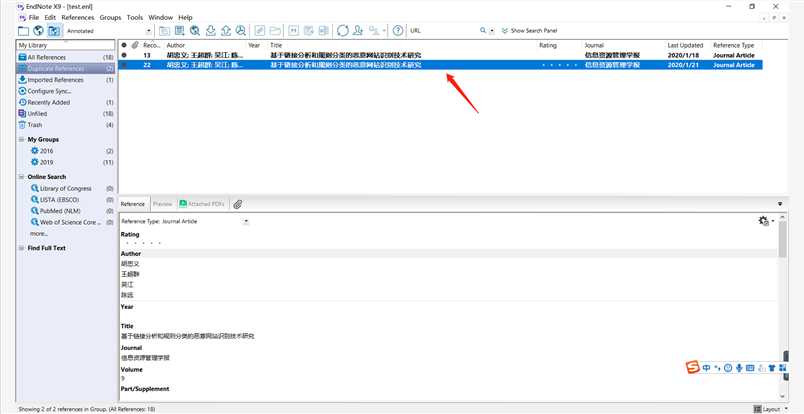
Task: Open Online Search from toolbar globe-magnifier icon
Action: [x=195, y=31]
